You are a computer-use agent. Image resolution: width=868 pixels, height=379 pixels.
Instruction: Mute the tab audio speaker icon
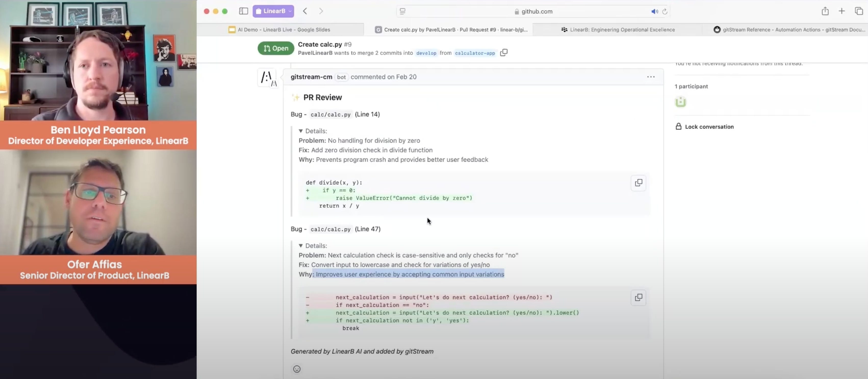(x=654, y=11)
